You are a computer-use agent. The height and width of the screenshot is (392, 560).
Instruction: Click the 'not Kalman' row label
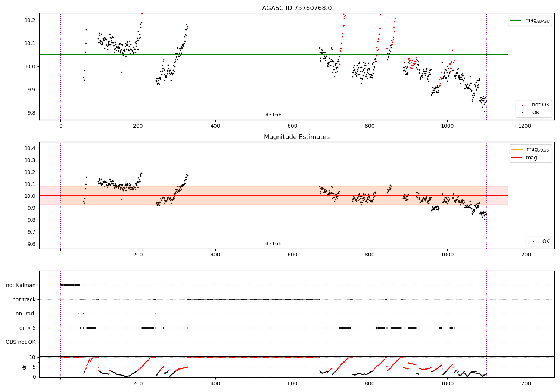(x=21, y=285)
